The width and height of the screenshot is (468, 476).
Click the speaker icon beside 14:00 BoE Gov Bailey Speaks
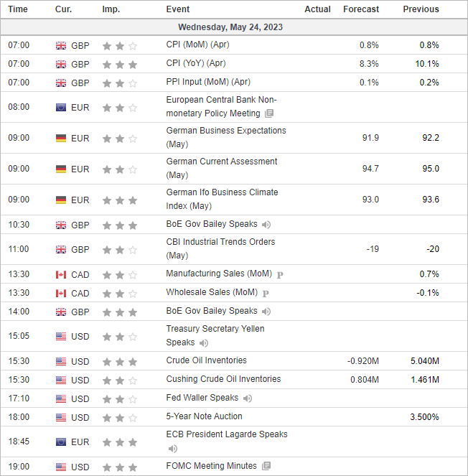pyautogui.click(x=266, y=312)
